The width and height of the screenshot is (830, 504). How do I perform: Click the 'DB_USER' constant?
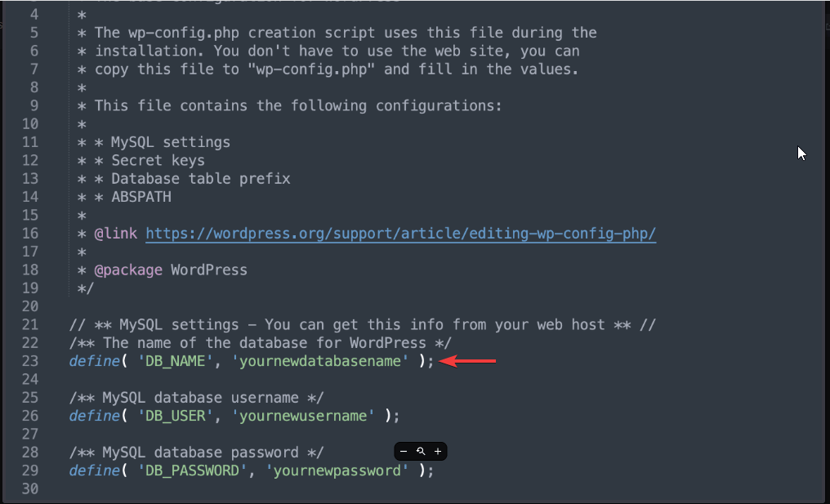pos(175,416)
